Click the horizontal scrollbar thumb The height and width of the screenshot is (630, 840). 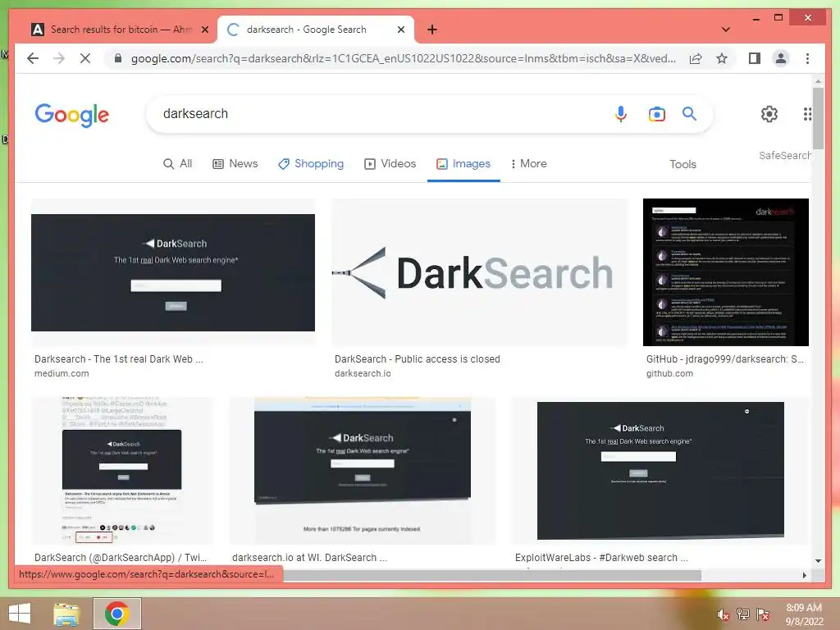coord(492,575)
